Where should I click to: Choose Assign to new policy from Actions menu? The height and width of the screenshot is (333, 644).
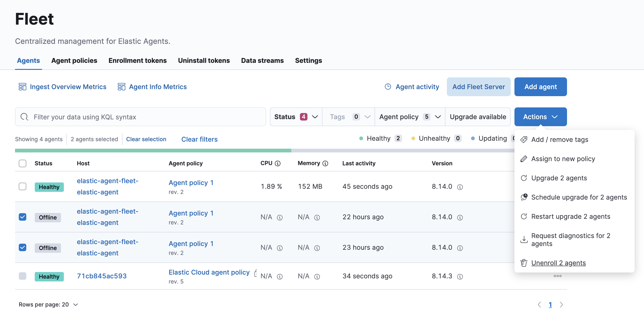[563, 159]
